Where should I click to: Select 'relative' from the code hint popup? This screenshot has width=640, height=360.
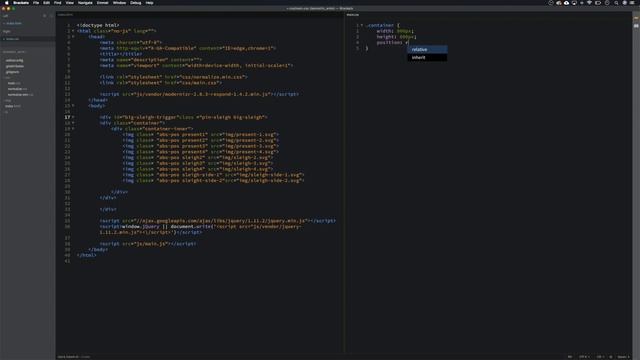pos(427,49)
